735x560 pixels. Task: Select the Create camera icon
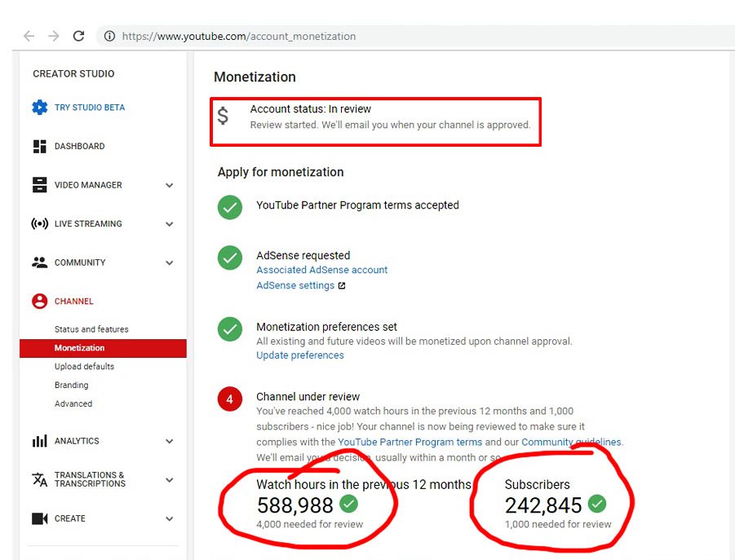coord(39,518)
